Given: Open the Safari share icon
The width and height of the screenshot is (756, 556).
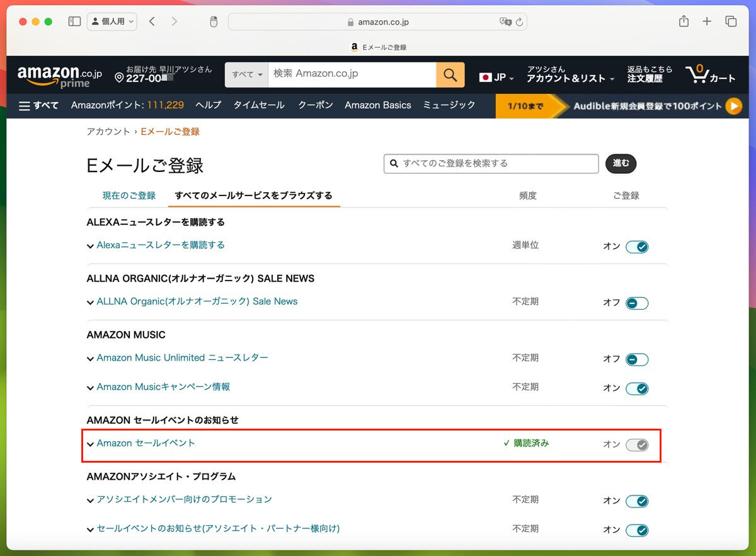Looking at the screenshot, I should coord(684,21).
